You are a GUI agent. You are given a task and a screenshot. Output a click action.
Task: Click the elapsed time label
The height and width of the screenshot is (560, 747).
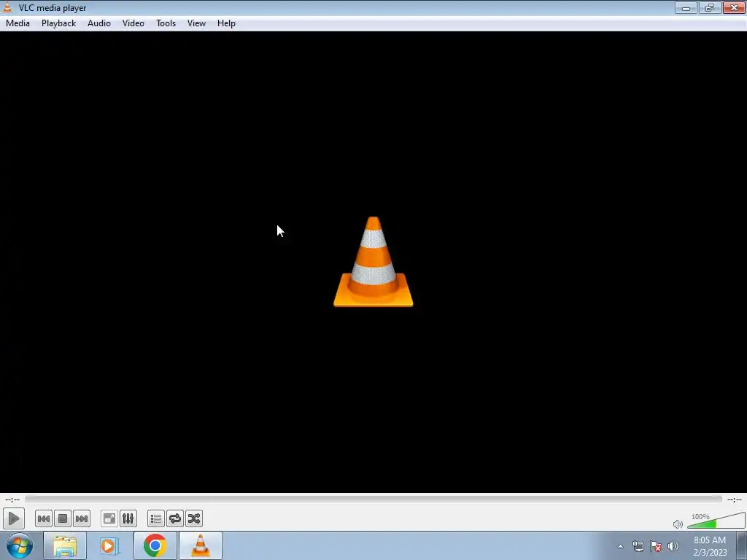tap(12, 499)
